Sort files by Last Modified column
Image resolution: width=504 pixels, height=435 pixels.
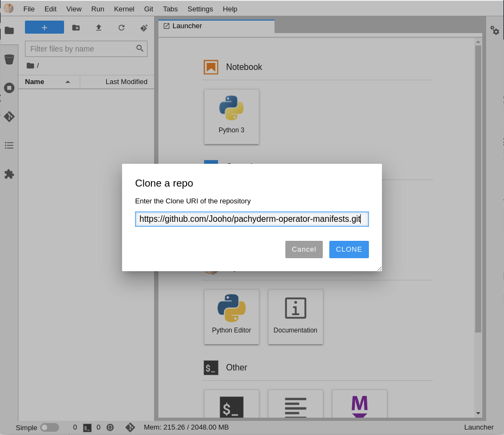(126, 82)
